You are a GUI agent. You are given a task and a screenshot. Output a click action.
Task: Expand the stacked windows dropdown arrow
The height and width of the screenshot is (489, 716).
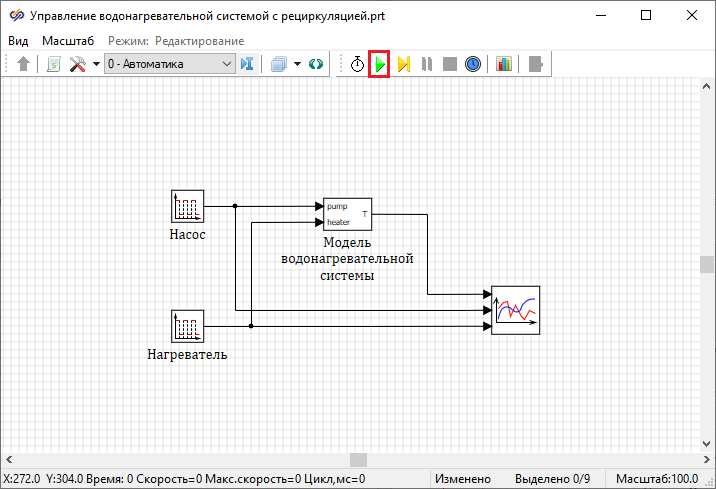297,64
